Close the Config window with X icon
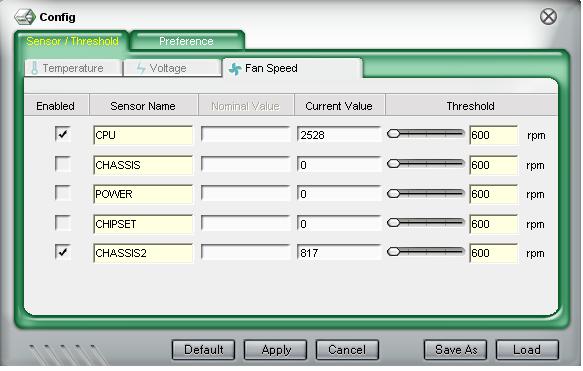The width and height of the screenshot is (583, 371). click(x=548, y=17)
